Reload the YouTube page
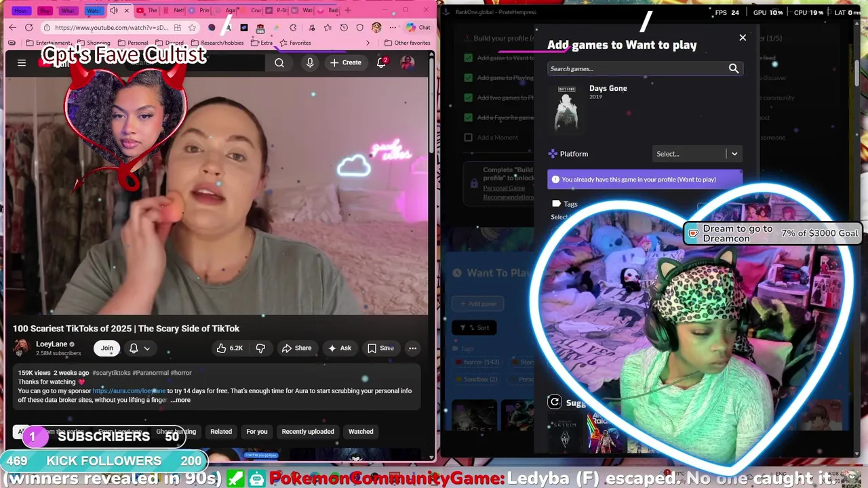Image resolution: width=868 pixels, height=488 pixels. pyautogui.click(x=28, y=27)
